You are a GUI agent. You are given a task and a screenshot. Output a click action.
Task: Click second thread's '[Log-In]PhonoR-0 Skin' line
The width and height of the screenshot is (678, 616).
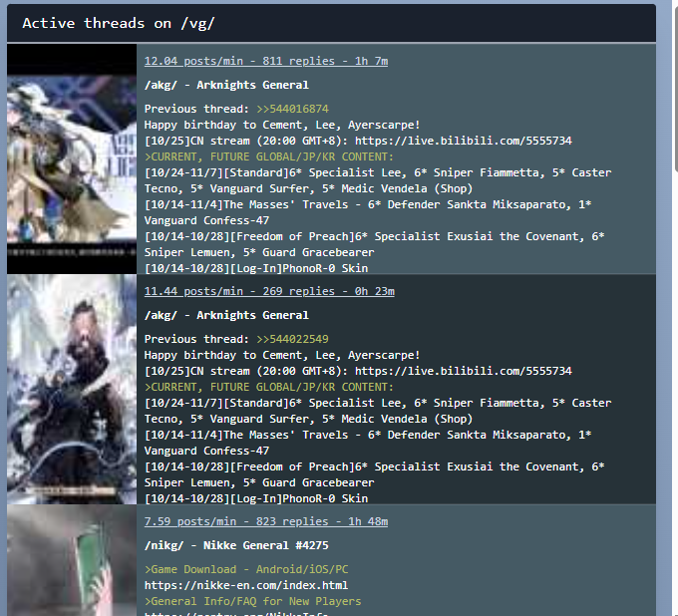256,498
